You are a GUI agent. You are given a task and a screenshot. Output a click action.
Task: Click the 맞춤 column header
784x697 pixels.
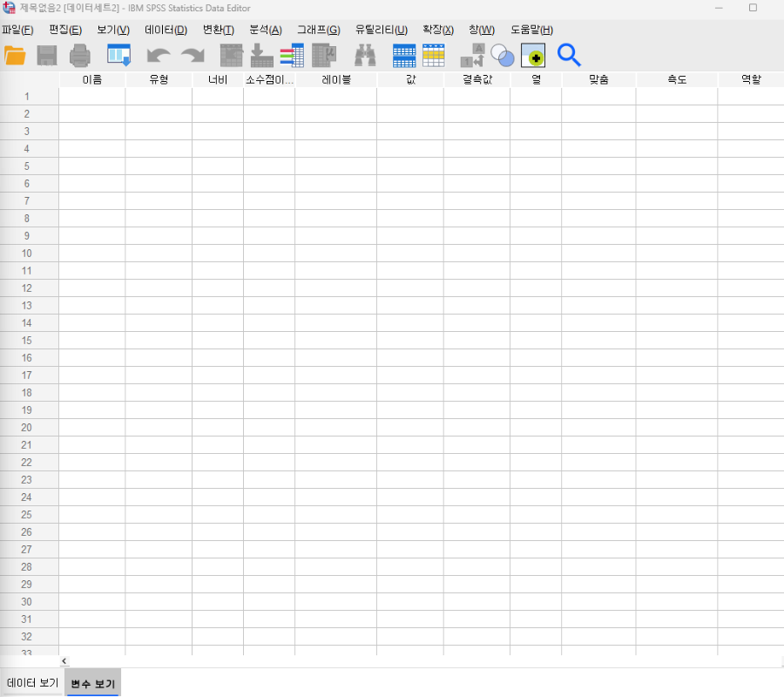click(599, 79)
